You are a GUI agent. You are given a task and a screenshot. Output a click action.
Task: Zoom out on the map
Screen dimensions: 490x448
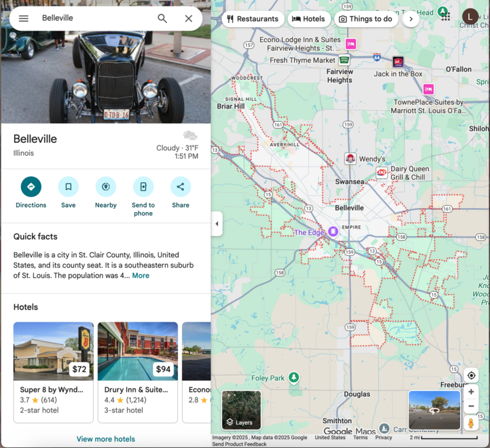click(x=471, y=407)
